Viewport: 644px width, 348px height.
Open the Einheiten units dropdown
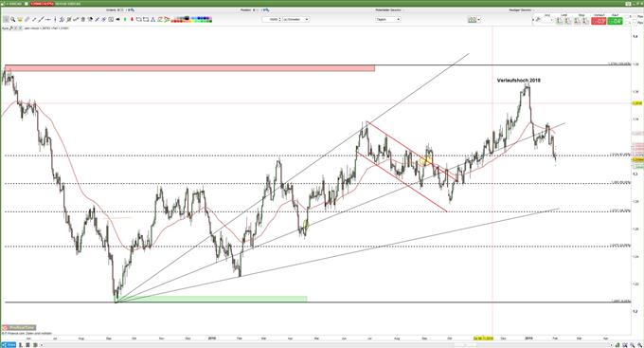[x=295, y=19]
